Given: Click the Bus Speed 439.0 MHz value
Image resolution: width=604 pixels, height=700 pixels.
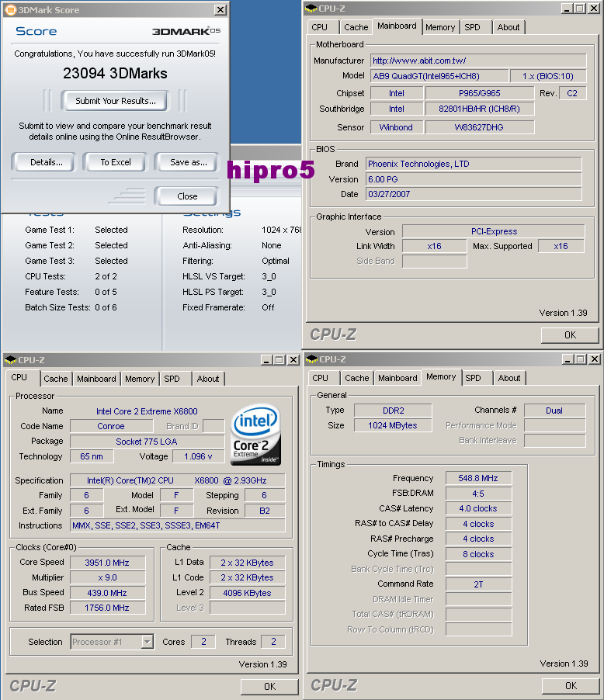Looking at the screenshot, I should click(107, 593).
